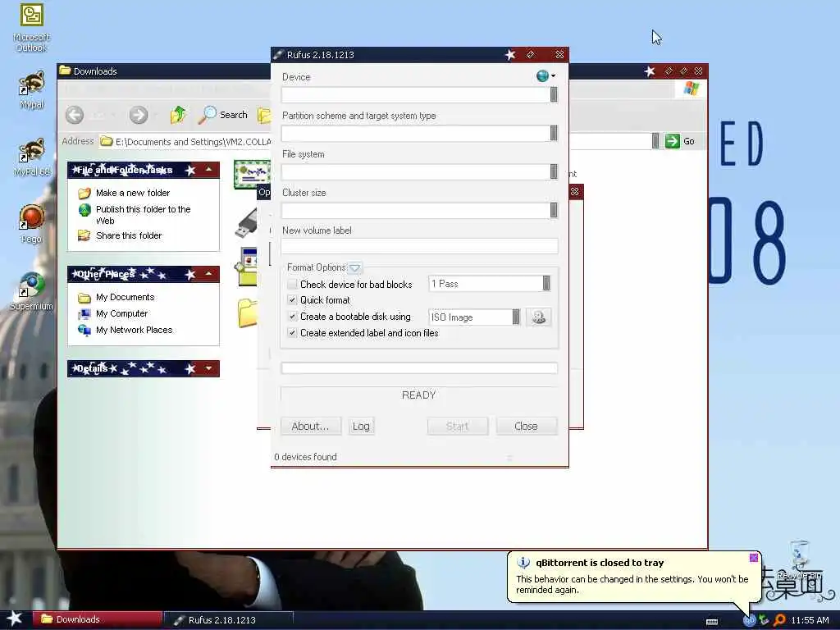Switch to Rufus 2.18.1213 taskbar button

229,620
